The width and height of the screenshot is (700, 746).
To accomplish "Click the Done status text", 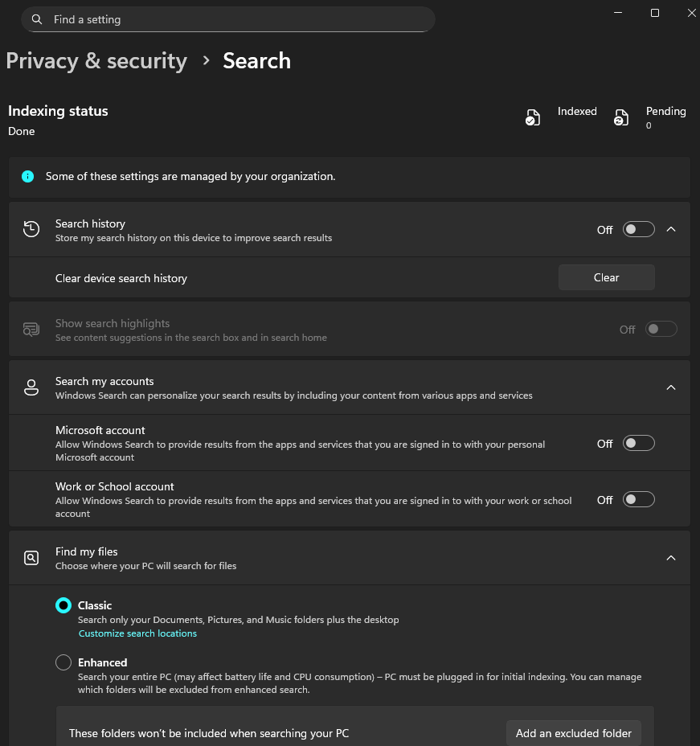I will (x=22, y=131).
